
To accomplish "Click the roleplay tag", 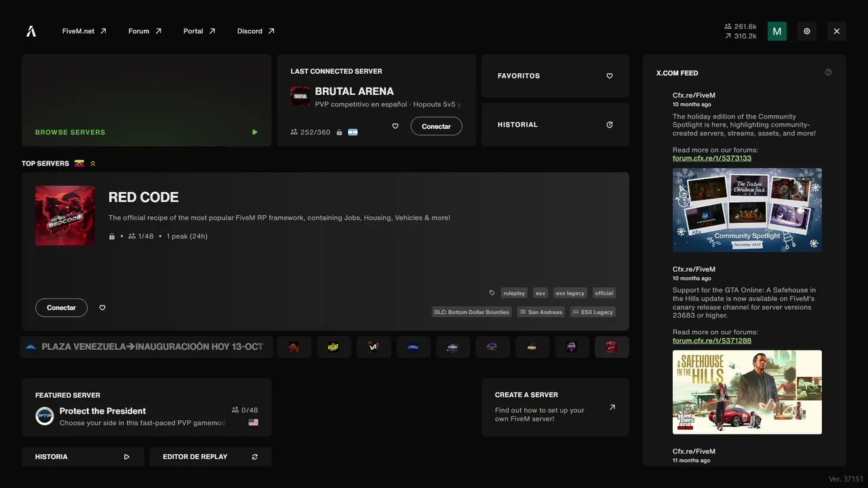I will pyautogui.click(x=514, y=293).
